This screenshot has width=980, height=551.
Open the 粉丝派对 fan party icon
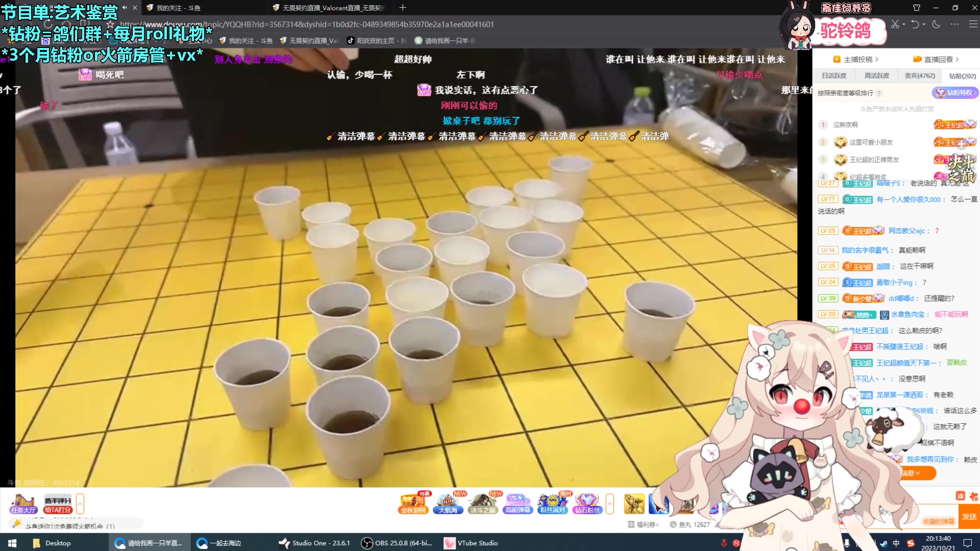click(x=552, y=503)
